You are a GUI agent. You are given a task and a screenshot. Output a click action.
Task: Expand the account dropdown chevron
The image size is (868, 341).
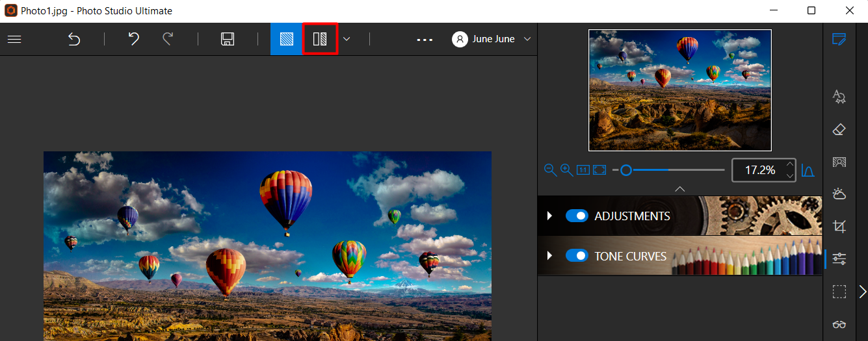click(527, 39)
